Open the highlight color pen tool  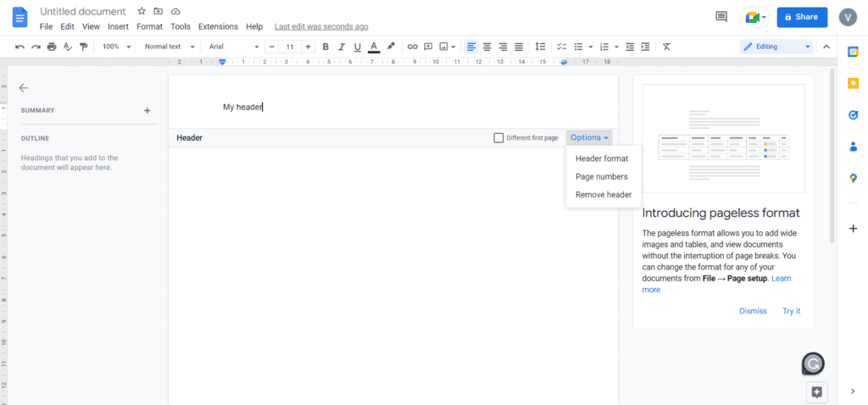tap(391, 47)
